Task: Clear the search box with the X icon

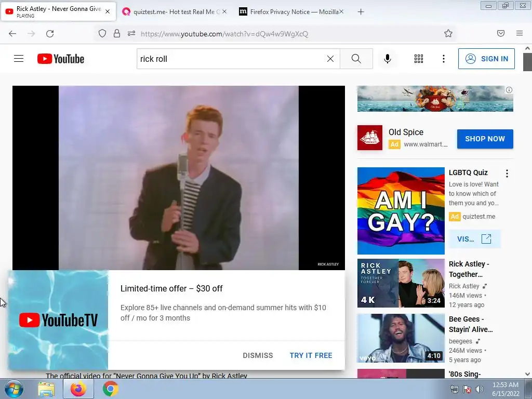Action: [330, 59]
